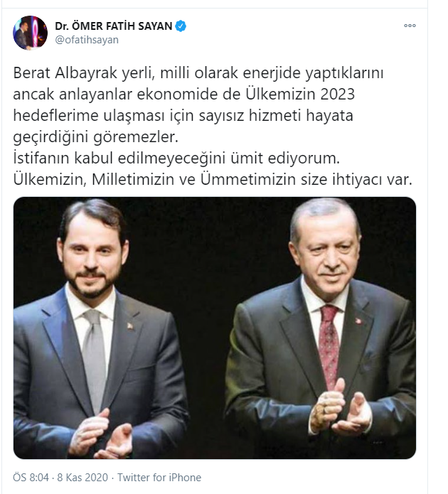
Task: Click the ÖS 8:04 timestamp
Action: point(31,478)
